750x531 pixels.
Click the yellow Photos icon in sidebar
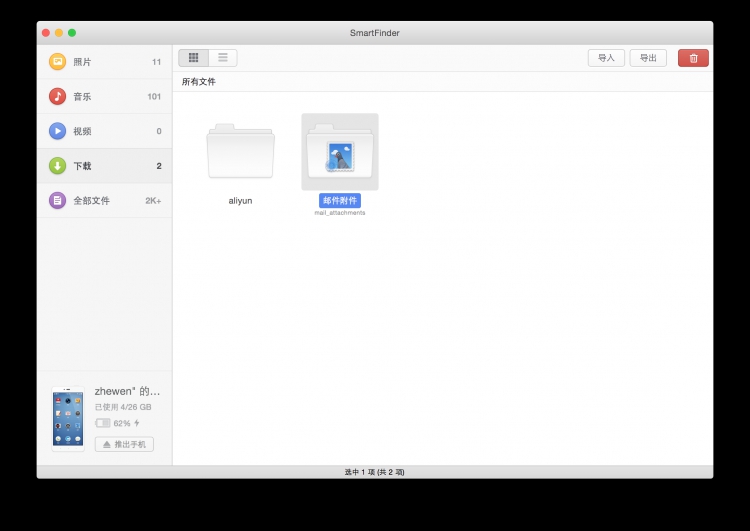click(58, 62)
